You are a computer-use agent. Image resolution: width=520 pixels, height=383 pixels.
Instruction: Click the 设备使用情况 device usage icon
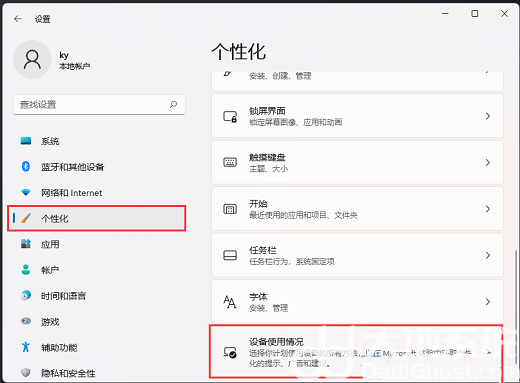230,353
